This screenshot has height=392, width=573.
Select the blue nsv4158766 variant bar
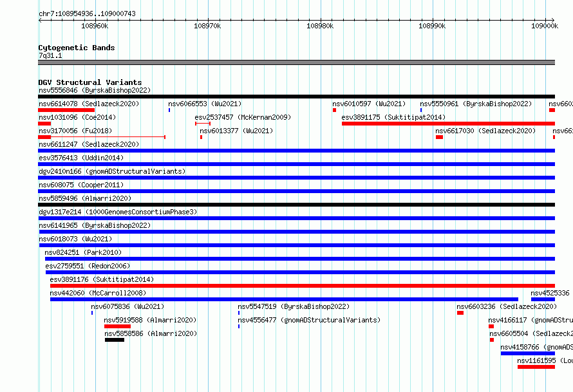[528, 353]
